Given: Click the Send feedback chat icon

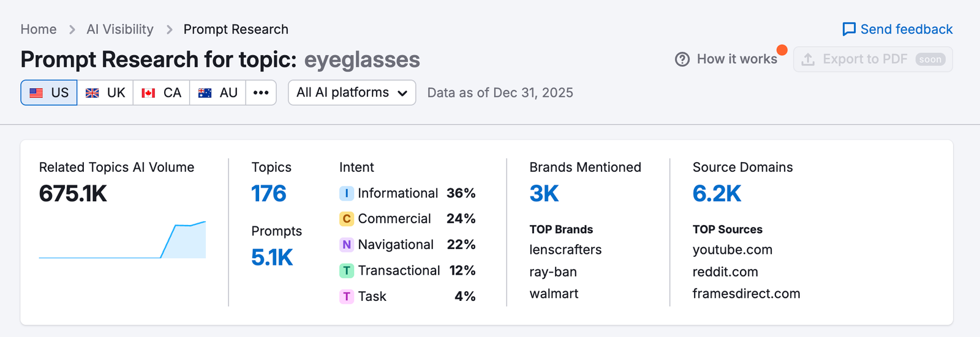Looking at the screenshot, I should [x=849, y=29].
